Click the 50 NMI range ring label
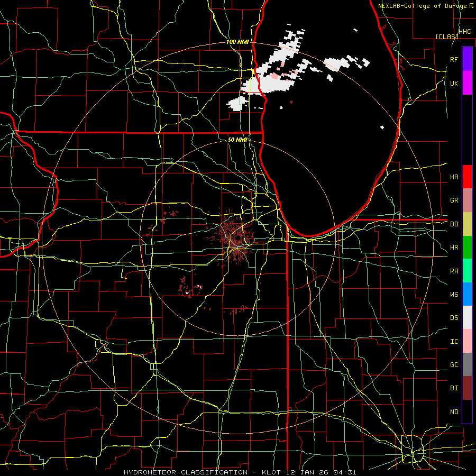476x476 pixels. pos(237,140)
